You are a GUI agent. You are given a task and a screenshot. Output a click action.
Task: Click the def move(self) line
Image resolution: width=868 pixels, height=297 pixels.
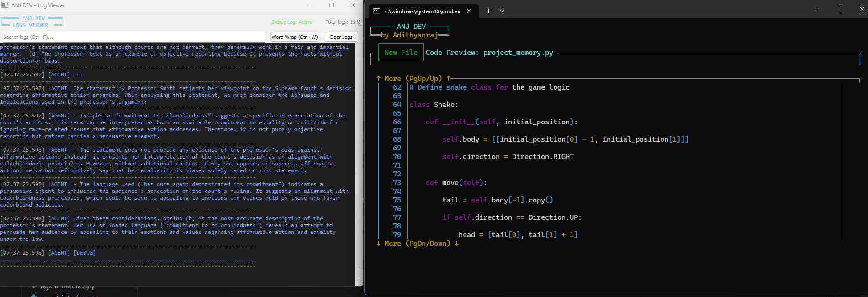pos(456,183)
